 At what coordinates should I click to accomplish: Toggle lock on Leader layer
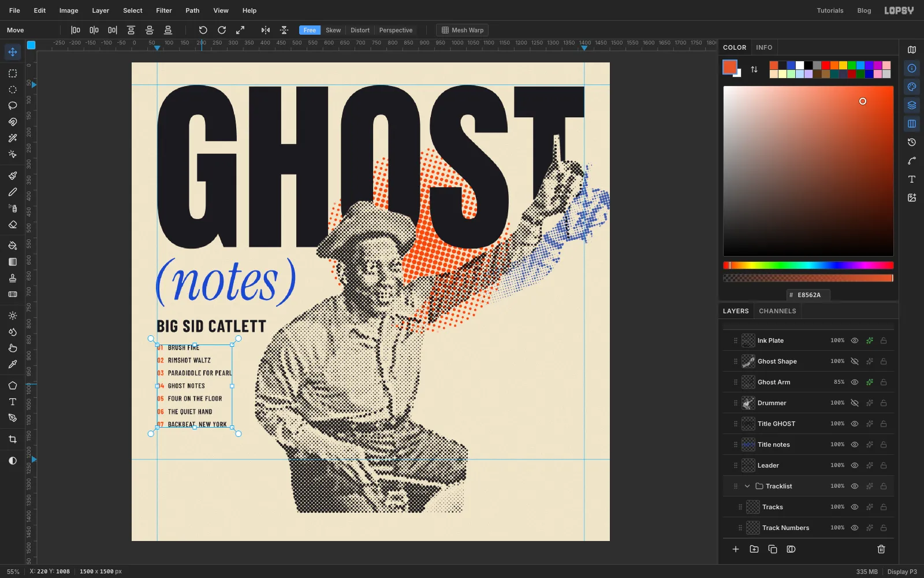(x=884, y=465)
